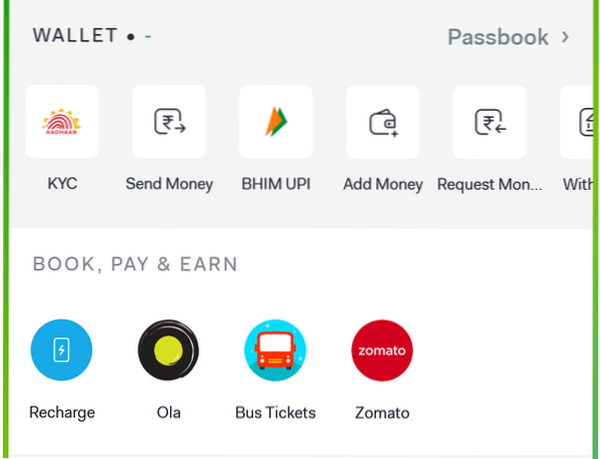Click the Send Money text label
The image size is (600, 459).
tap(169, 184)
